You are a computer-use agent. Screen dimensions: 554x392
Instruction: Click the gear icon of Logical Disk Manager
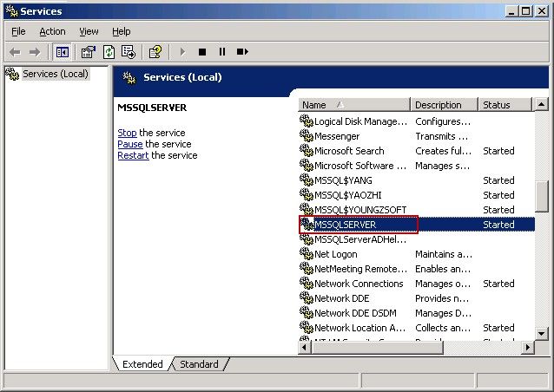(x=307, y=121)
